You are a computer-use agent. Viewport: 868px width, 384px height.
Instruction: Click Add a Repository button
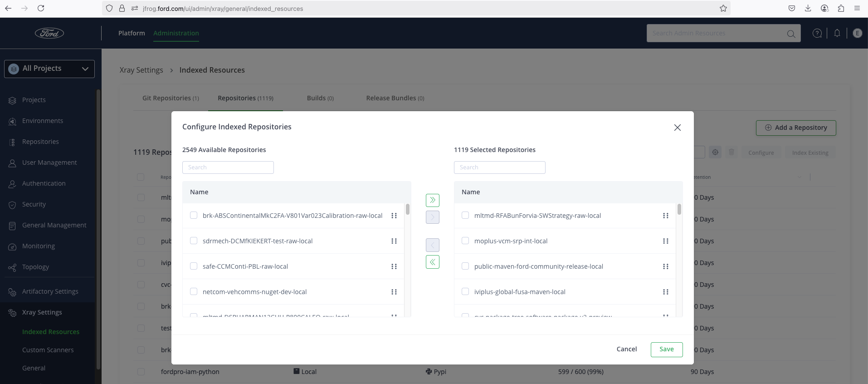[796, 128]
